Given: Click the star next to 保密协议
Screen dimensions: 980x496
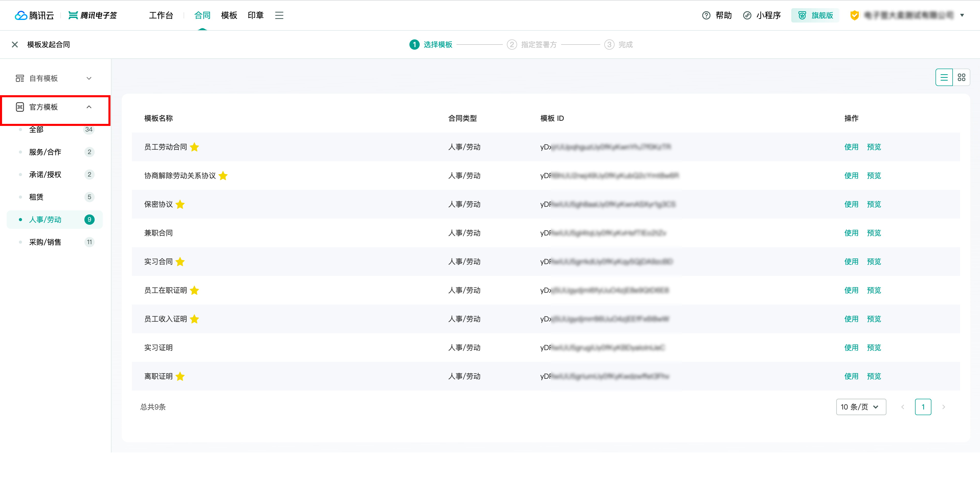Looking at the screenshot, I should [x=180, y=204].
